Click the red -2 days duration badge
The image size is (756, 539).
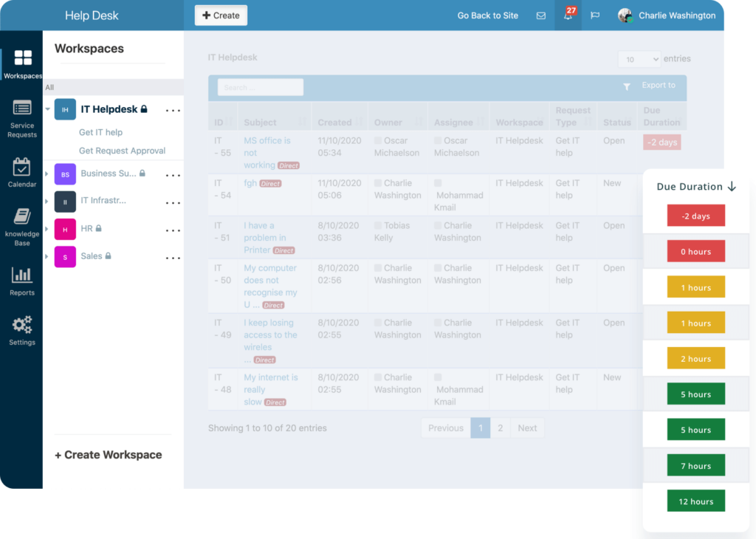pos(695,216)
